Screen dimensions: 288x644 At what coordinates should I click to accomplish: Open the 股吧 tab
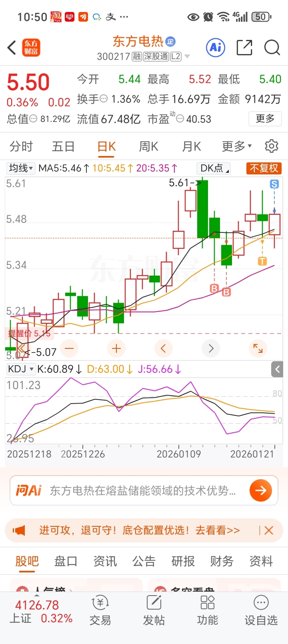pos(27,561)
